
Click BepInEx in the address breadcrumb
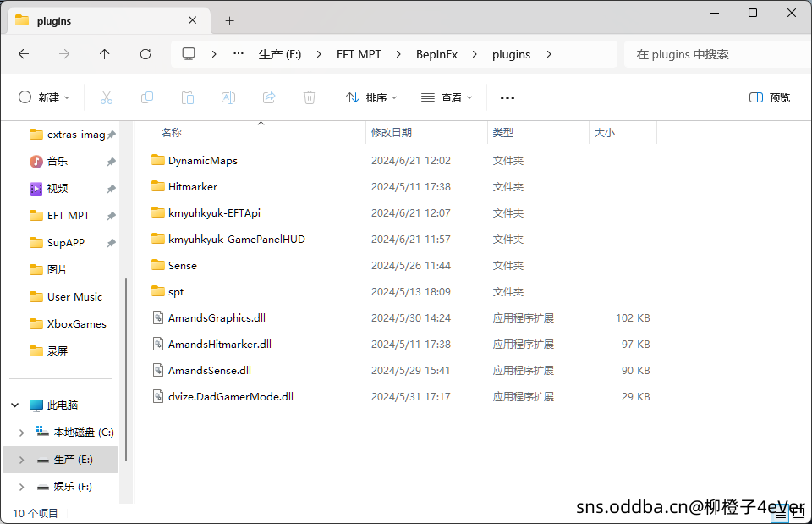[x=436, y=54]
